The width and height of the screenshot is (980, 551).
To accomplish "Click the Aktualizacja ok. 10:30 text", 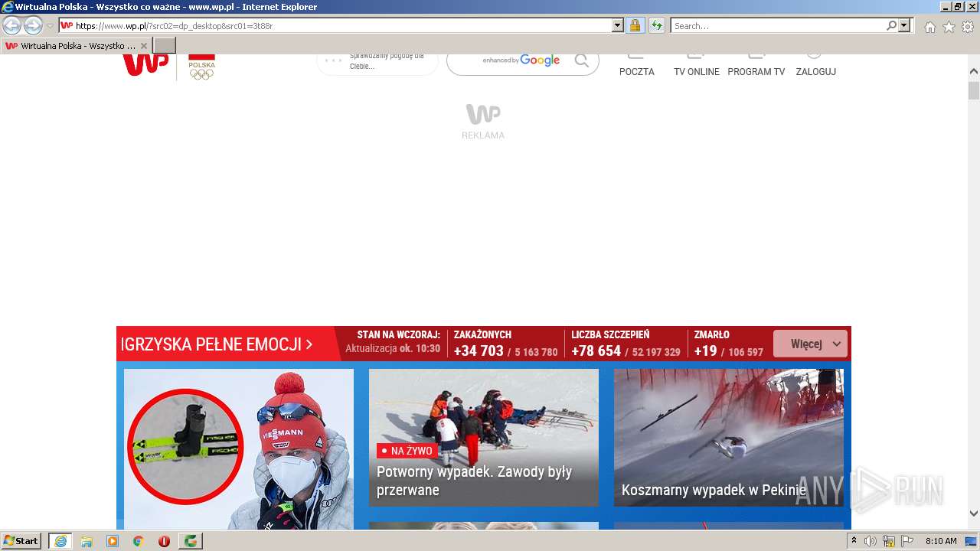I will pos(393,349).
